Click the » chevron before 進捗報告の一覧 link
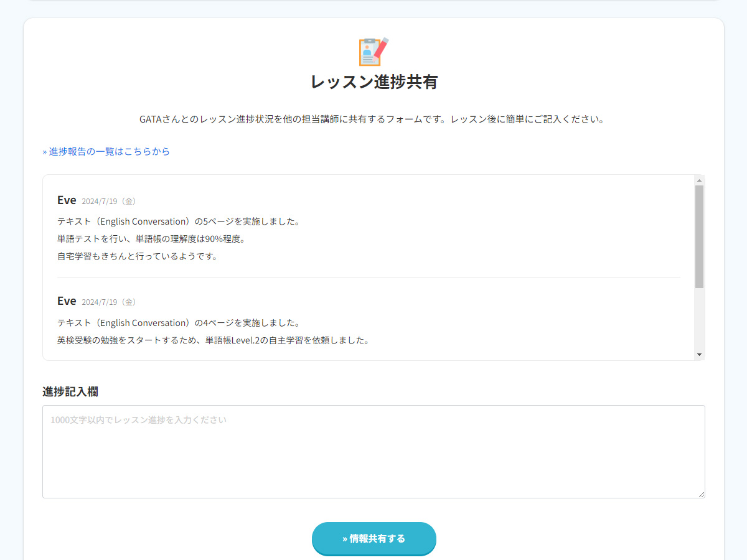The width and height of the screenshot is (747, 560). [x=44, y=151]
